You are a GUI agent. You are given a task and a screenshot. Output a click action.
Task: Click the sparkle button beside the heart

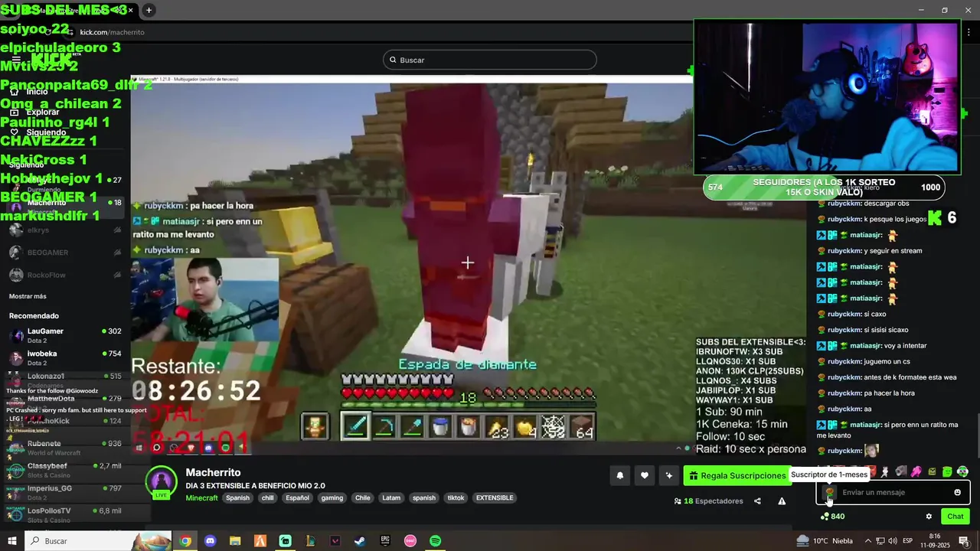(x=669, y=475)
